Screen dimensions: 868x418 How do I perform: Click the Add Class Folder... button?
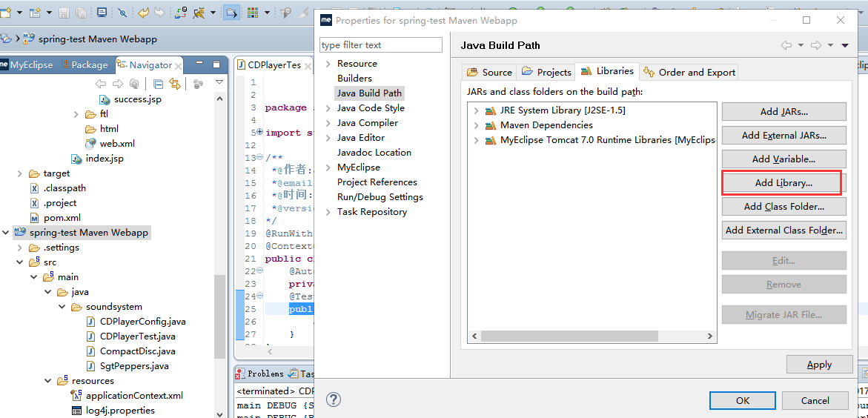[783, 207]
